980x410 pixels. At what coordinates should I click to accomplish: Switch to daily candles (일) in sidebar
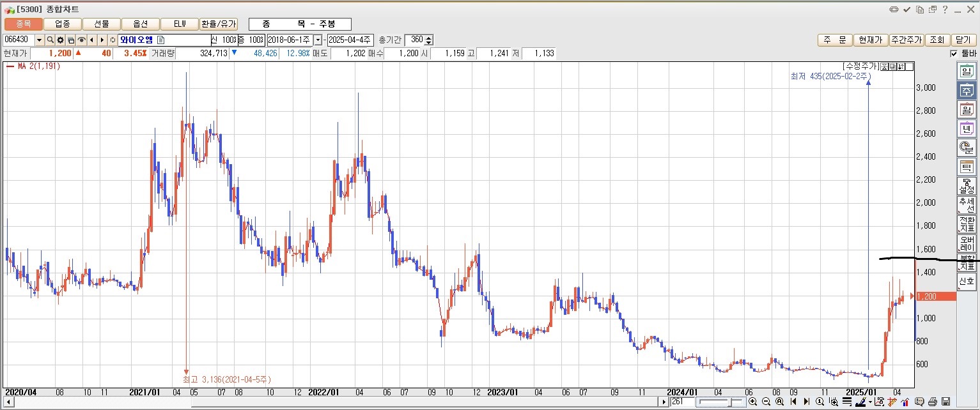[x=966, y=72]
